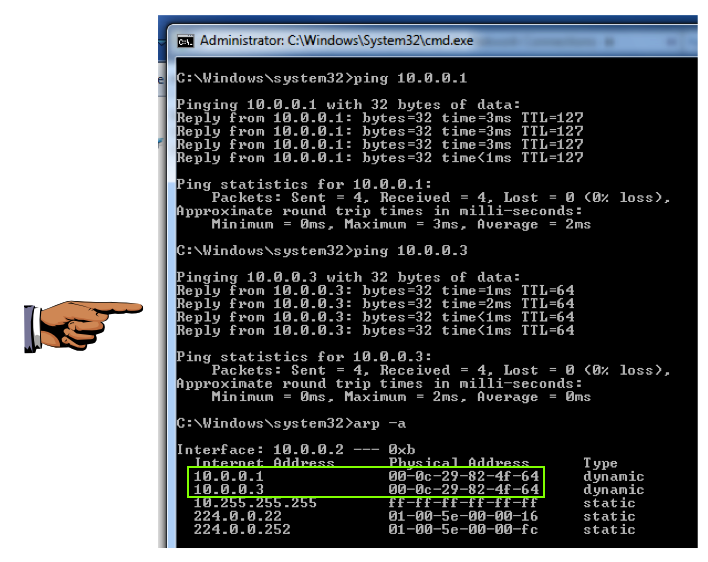Click the Administrator cmd.exe window title
Viewport: 708px width, 562px height.
[336, 41]
